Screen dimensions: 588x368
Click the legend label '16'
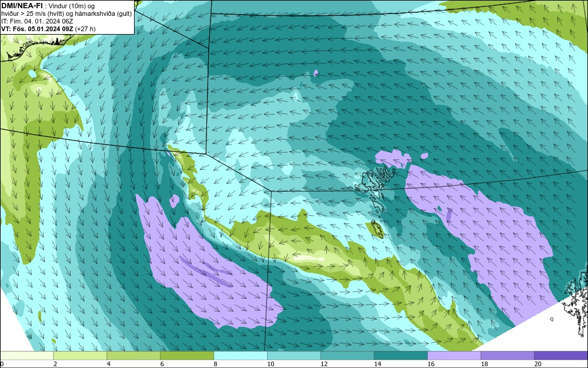[x=431, y=364]
